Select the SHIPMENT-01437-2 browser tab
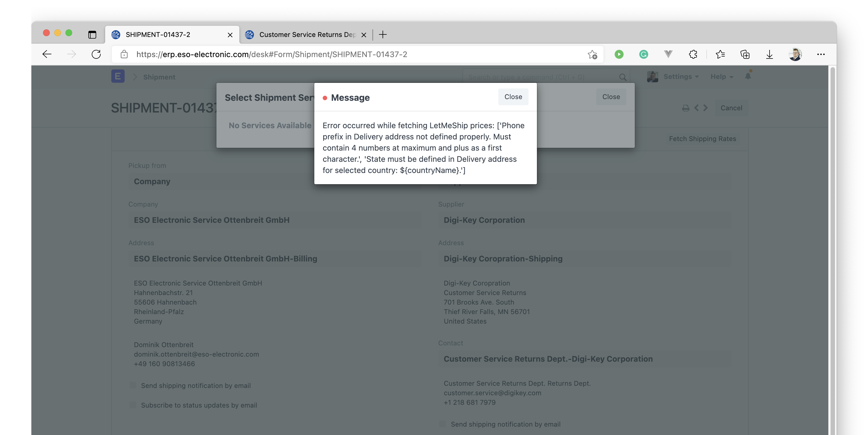This screenshot has height=435, width=868. point(158,35)
